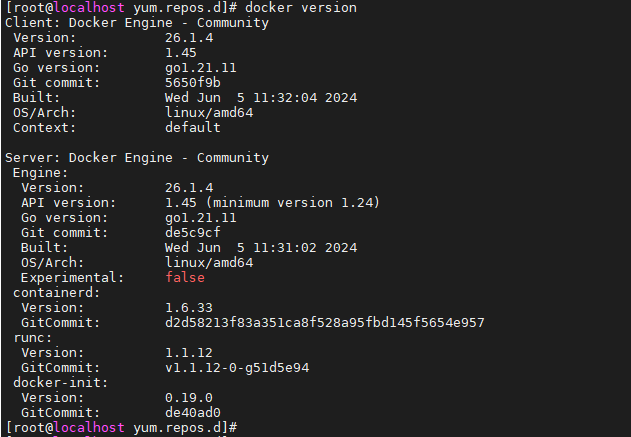This screenshot has width=631, height=437.
Task: Select docker-init GitCommit 'de40ad0'
Action: point(193,412)
